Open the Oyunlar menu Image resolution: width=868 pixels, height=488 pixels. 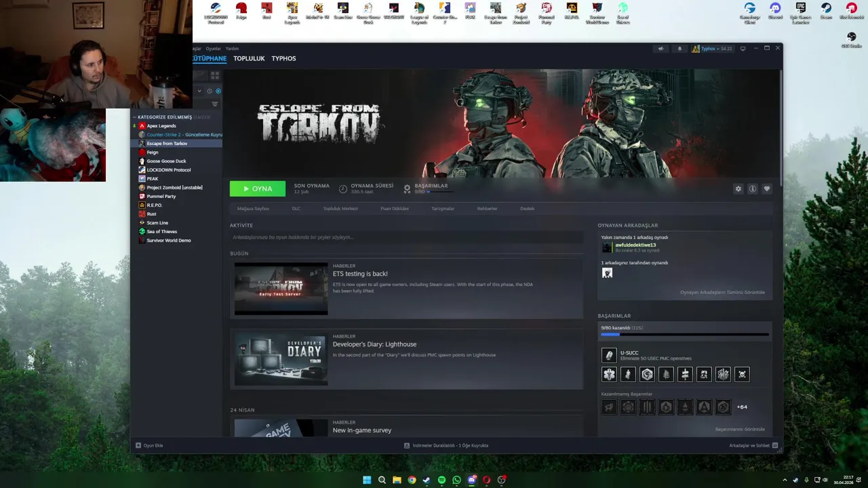point(214,49)
